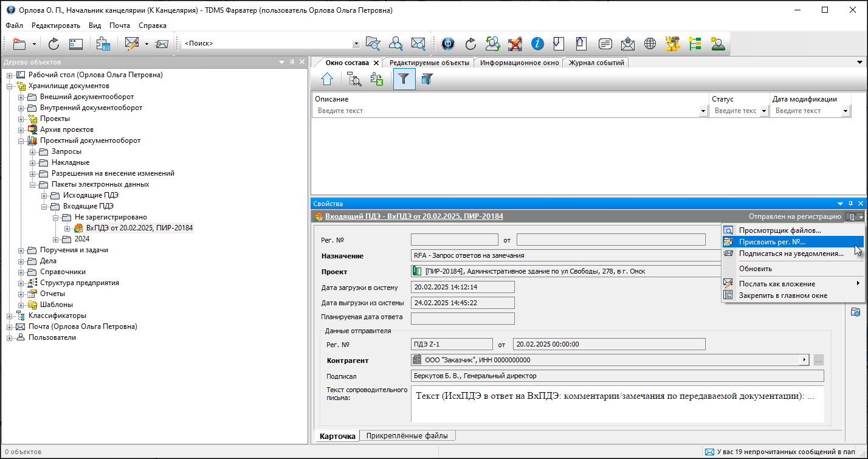
Task: Click the object properties list toolbar icon
Action: click(103, 44)
